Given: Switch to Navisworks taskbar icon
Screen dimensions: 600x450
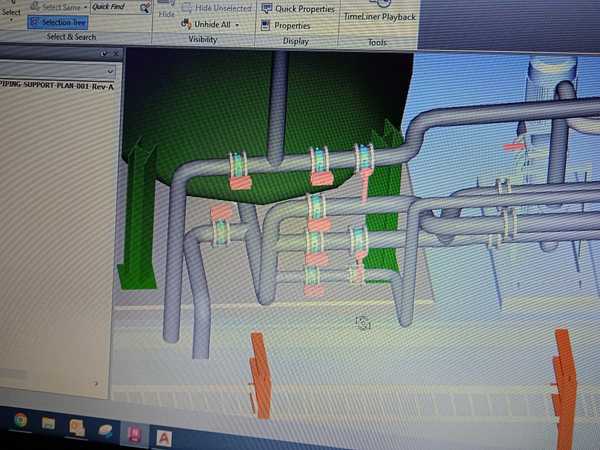Looking at the screenshot, I should [x=135, y=434].
